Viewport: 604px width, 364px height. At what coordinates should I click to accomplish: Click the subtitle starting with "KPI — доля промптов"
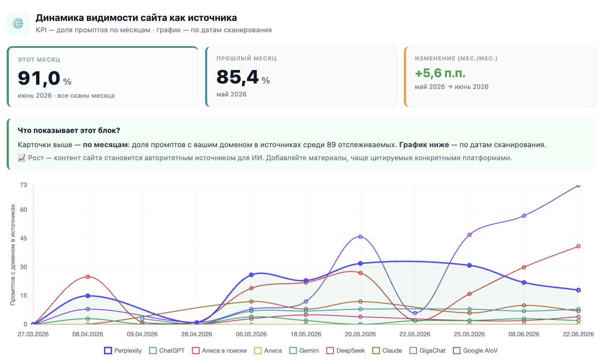pos(154,30)
